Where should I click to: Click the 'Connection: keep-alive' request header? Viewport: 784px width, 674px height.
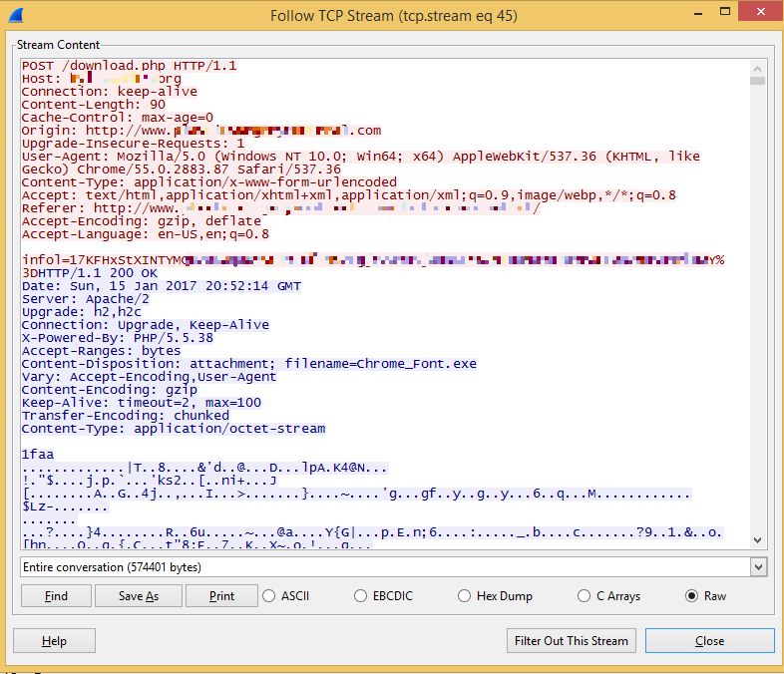pos(109,92)
